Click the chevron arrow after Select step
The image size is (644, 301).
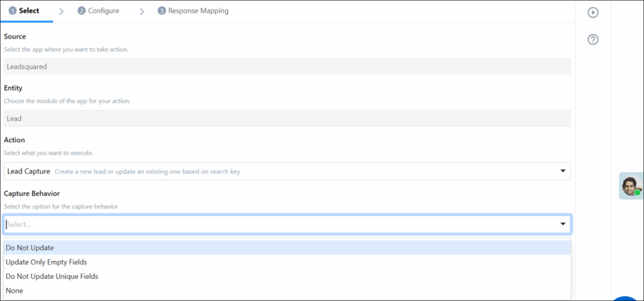[61, 11]
